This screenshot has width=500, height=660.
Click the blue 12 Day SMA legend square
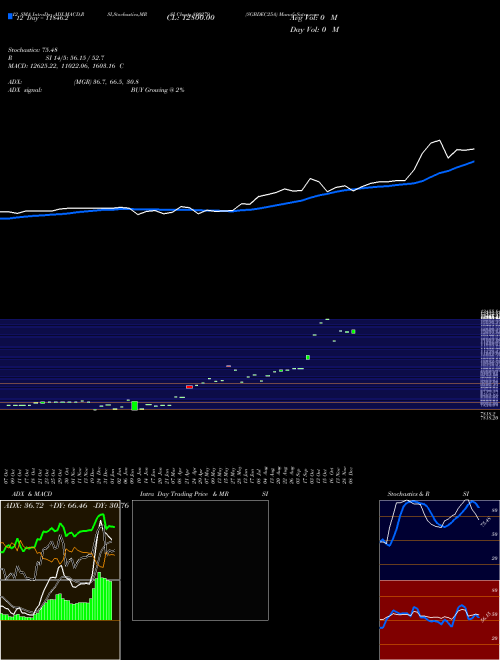pos(10,17)
